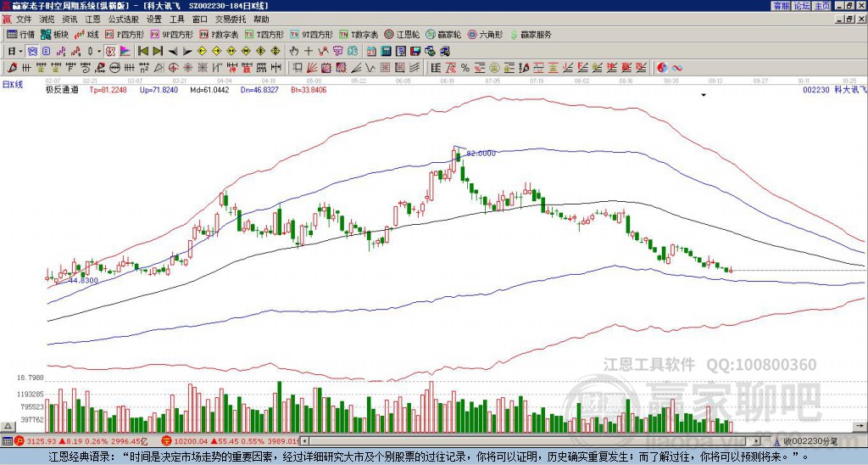Open the P数字表 tool
The image size is (868, 465).
click(219, 34)
